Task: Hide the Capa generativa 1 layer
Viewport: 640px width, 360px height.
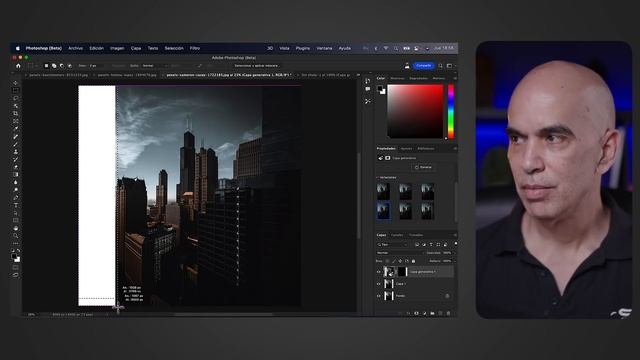Action: pyautogui.click(x=378, y=272)
